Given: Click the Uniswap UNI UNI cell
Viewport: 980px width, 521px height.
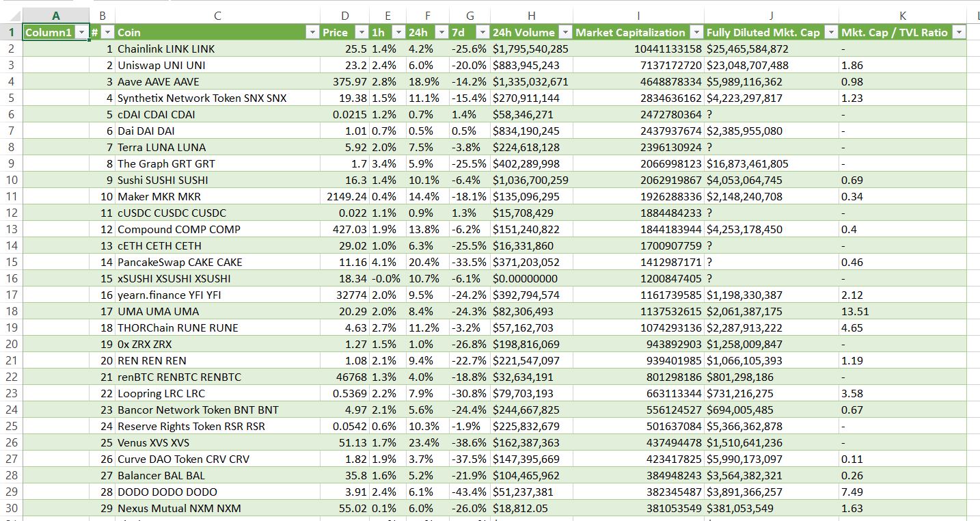Looking at the screenshot, I should 217,65.
